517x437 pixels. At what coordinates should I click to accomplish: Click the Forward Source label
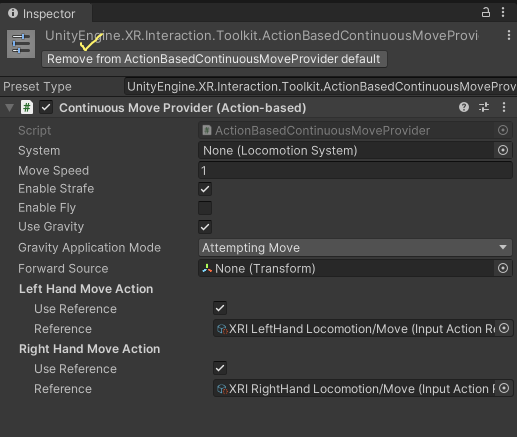[63, 269]
